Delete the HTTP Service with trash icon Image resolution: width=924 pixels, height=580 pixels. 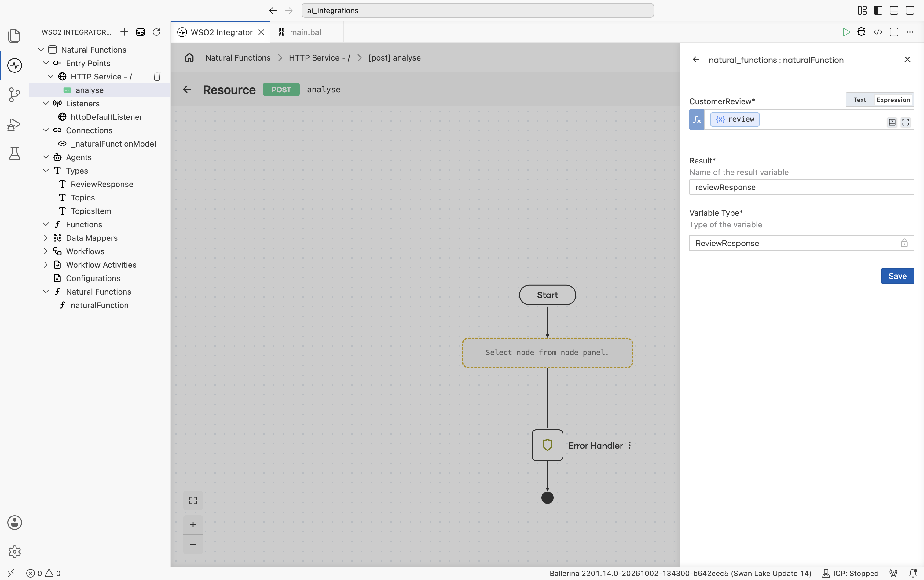(x=157, y=76)
